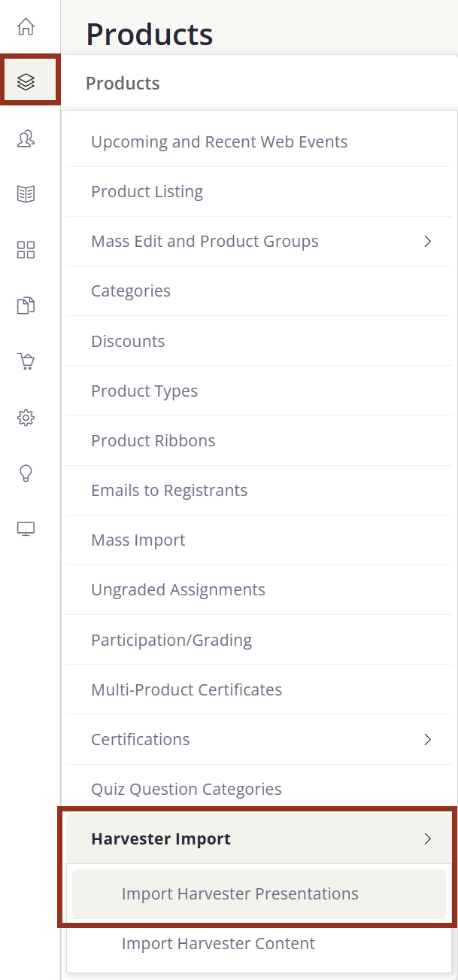
Task: Open the shopping cart store icon
Action: tap(25, 361)
